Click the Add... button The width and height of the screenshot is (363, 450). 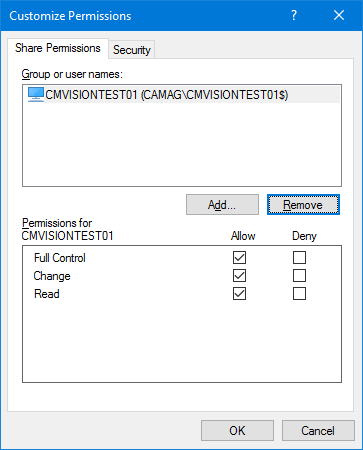point(222,205)
